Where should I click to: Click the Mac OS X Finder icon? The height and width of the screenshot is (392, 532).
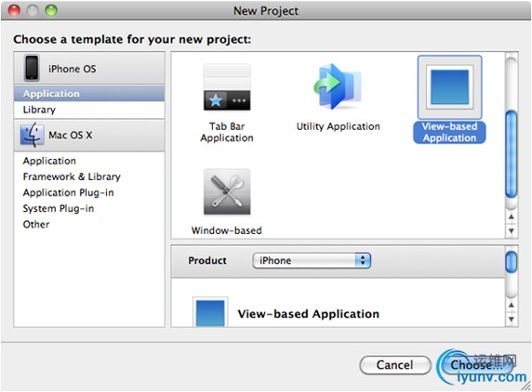pos(32,135)
